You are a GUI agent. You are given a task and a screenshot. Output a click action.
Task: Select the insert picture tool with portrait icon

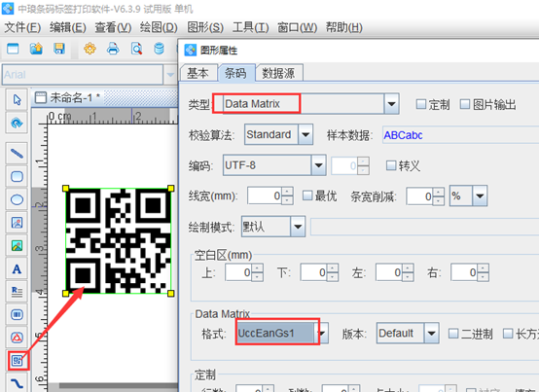point(17,223)
